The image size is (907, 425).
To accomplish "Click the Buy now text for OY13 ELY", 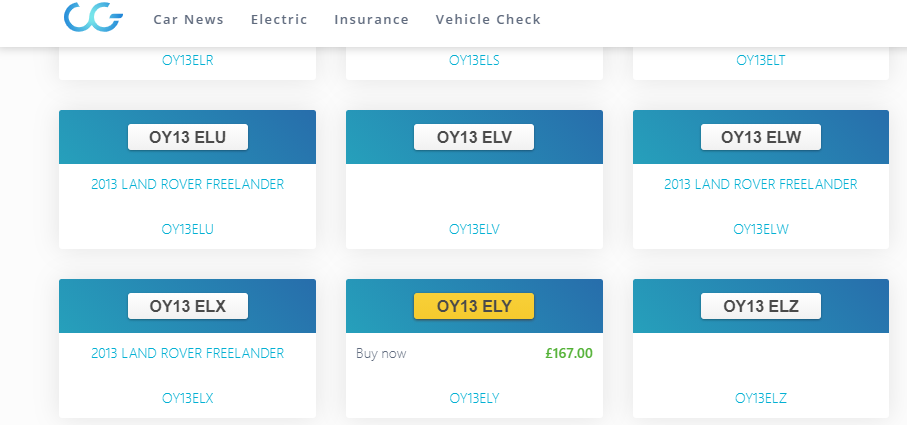I will 381,353.
